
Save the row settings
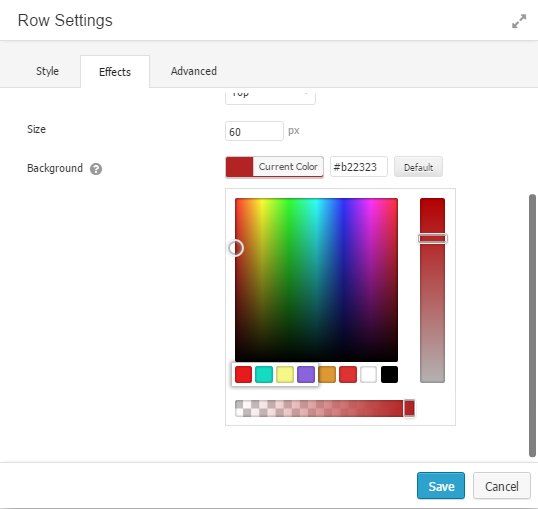pos(441,486)
